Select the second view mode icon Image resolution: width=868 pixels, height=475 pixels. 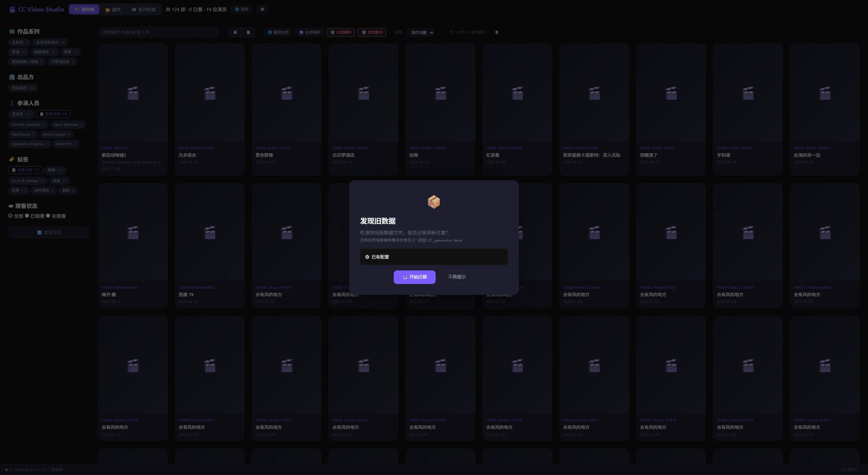point(248,32)
